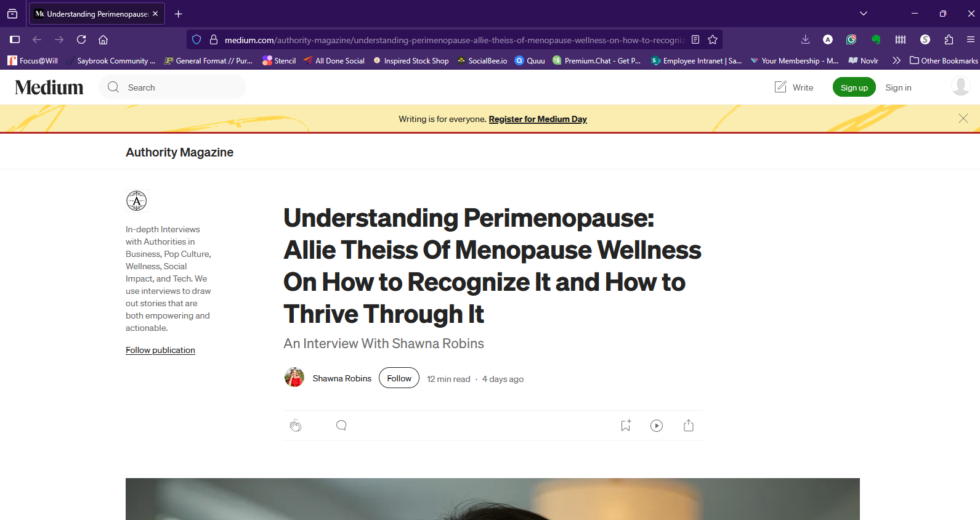Image resolution: width=980 pixels, height=520 pixels.
Task: Open the Downloads icon in the toolbar
Action: (805, 39)
